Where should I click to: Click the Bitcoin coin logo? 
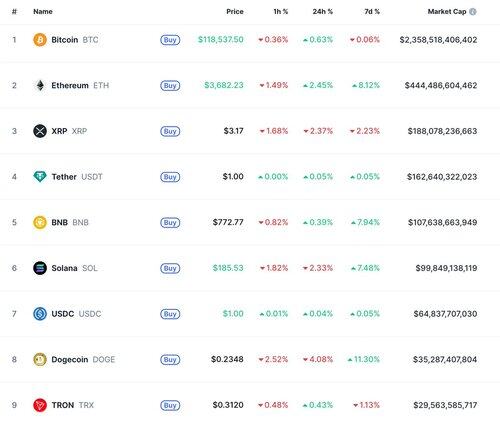click(40, 40)
